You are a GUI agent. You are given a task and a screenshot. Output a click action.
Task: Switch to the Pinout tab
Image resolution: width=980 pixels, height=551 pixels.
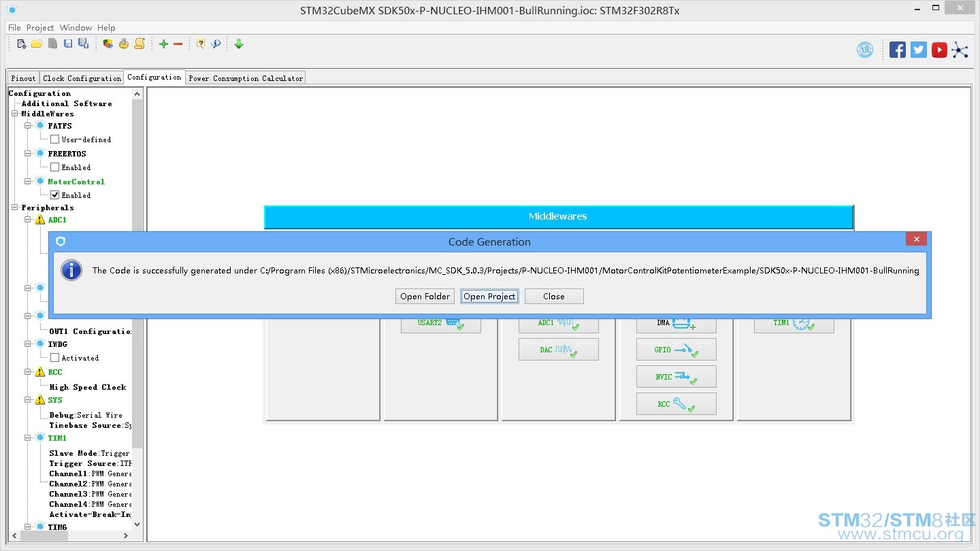click(x=23, y=78)
